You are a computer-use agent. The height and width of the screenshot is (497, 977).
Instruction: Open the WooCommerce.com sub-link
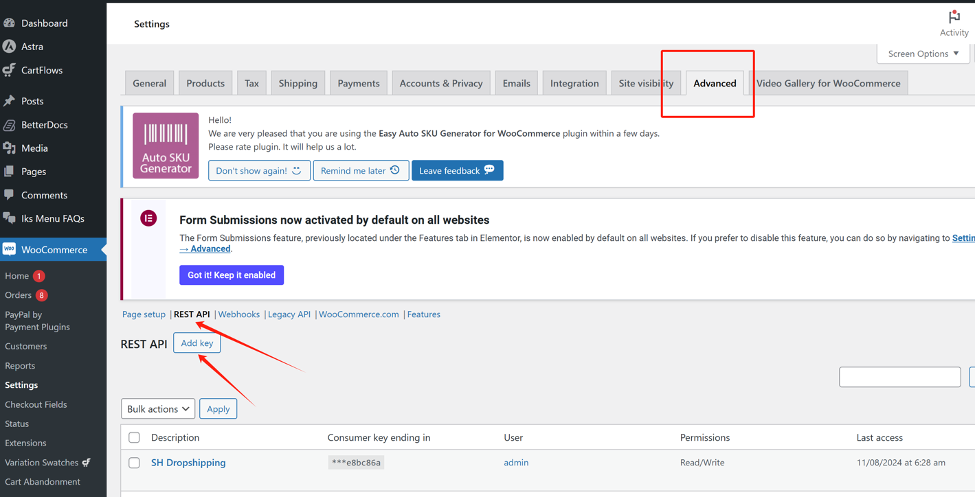coord(359,315)
